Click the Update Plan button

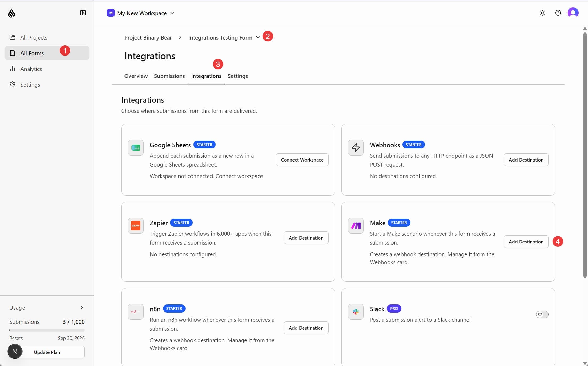coord(47,352)
